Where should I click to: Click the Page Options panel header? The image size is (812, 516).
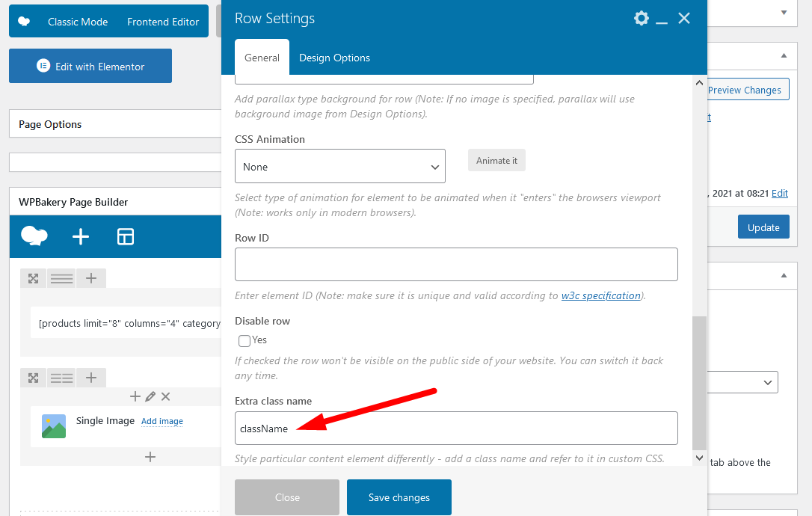click(115, 124)
